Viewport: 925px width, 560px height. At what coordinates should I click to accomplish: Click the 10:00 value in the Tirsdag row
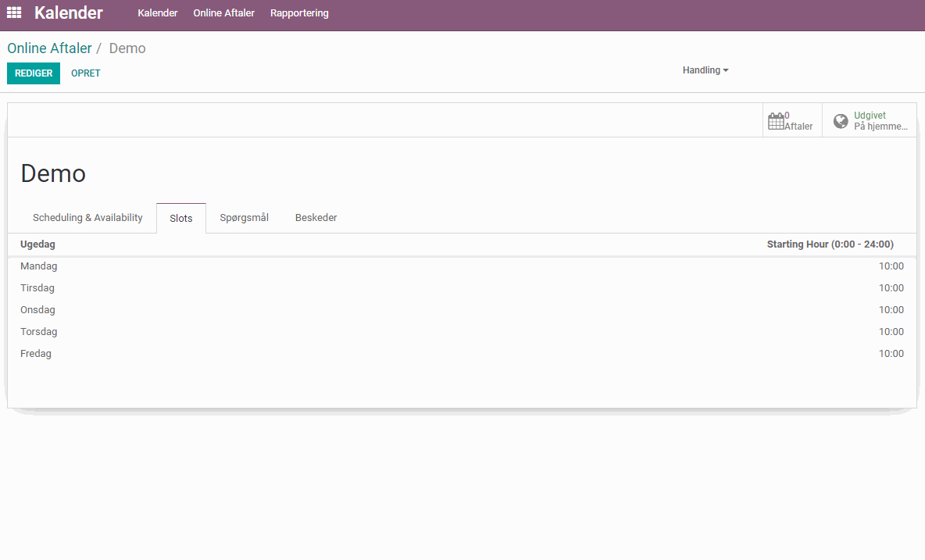[x=891, y=287]
